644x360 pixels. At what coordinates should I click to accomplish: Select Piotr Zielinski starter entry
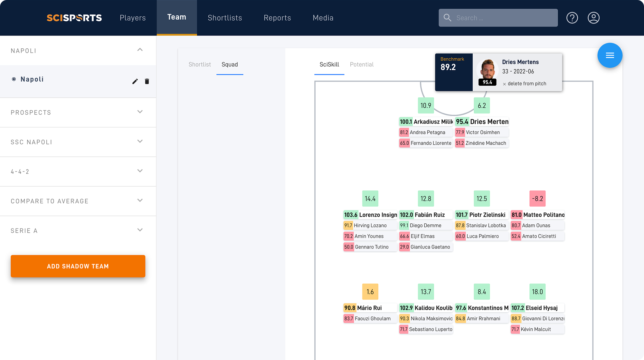[482, 215]
